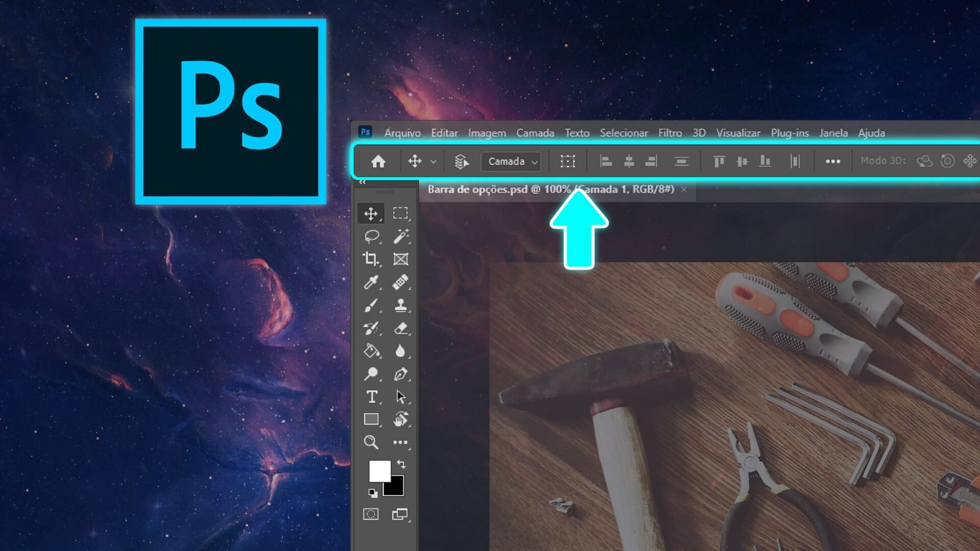
Task: Reset to default black and white colors
Action: (373, 492)
